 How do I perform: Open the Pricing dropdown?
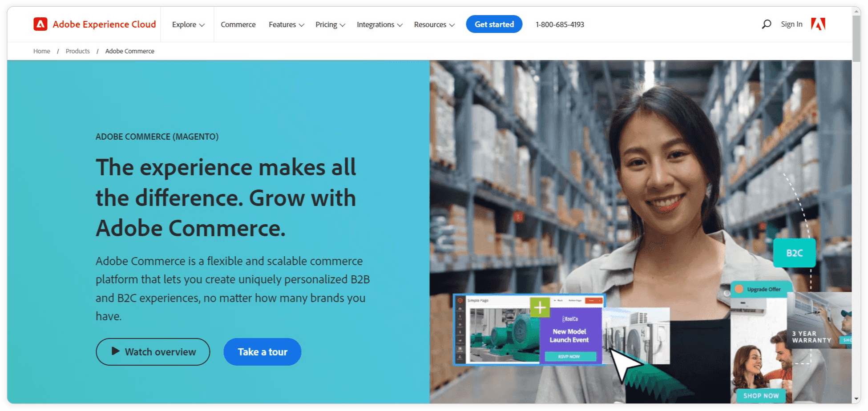coord(330,24)
